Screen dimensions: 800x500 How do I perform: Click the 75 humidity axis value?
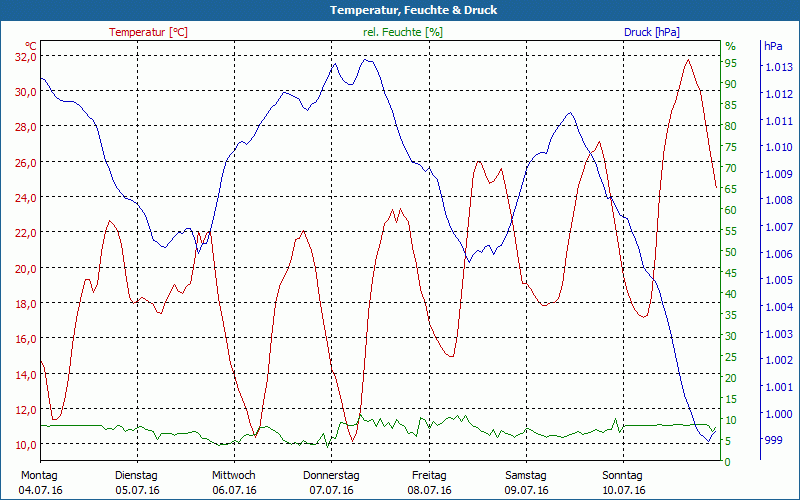pyautogui.click(x=731, y=147)
